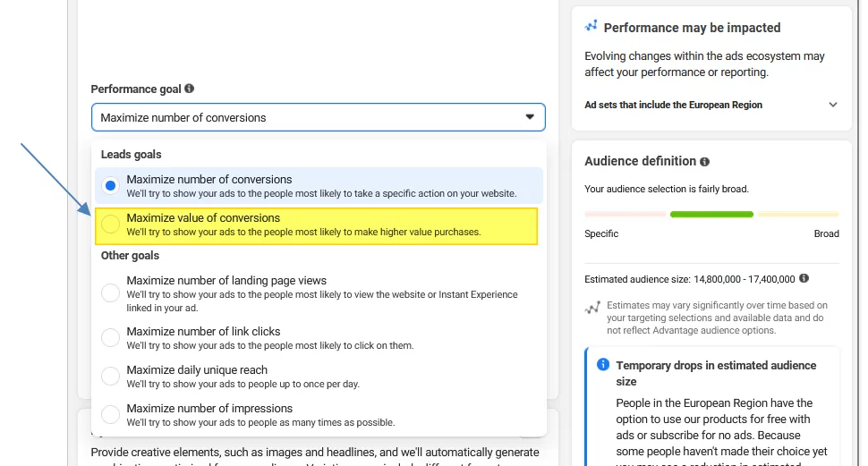Click the graph icon beside Estimates may vary
This screenshot has width=868, height=466.
coord(592,308)
